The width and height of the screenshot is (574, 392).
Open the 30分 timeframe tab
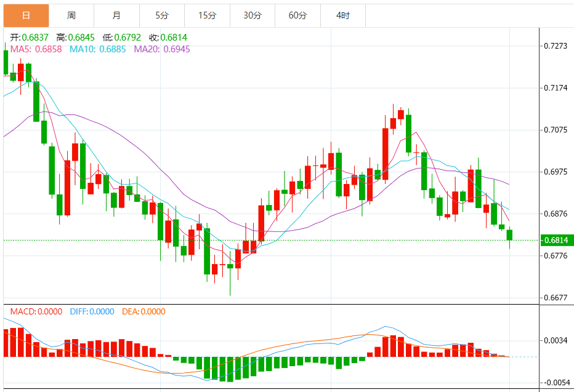(253, 15)
